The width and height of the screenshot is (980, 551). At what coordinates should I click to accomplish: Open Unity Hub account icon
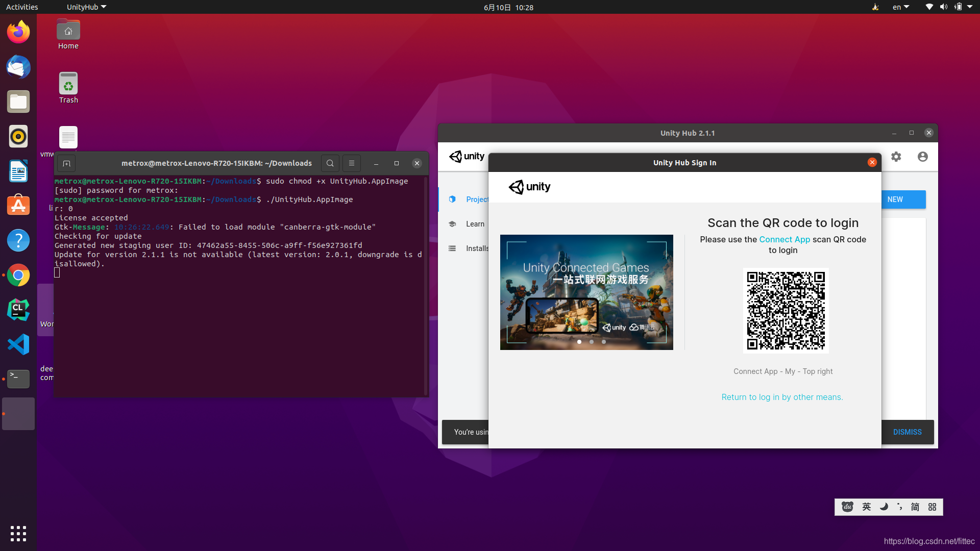[x=922, y=157]
